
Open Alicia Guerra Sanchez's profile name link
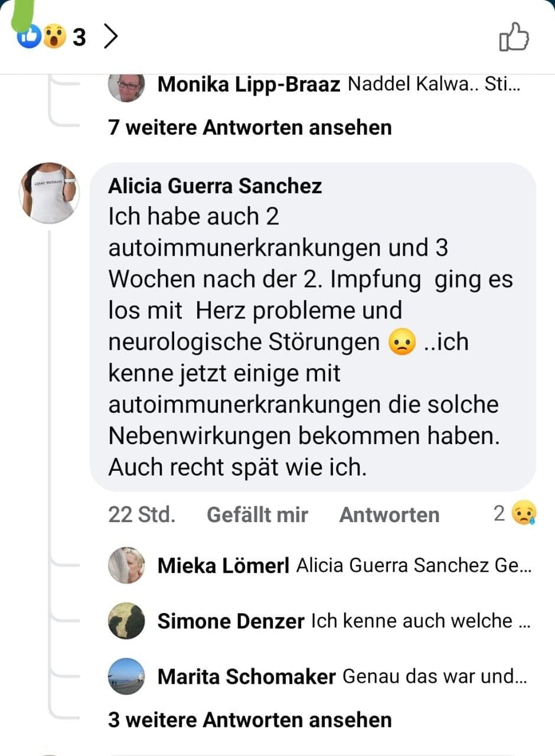click(x=215, y=186)
